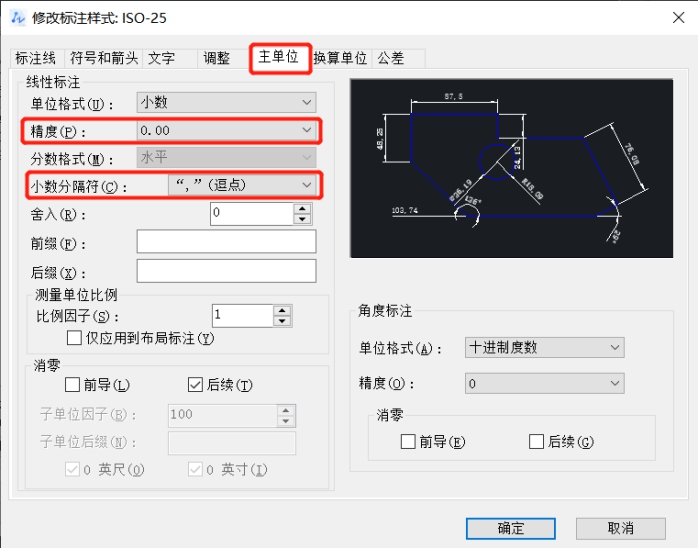This screenshot has width=699, height=548.
Task: Expand the 精度 dropdown showing 0.00
Action: (x=227, y=130)
